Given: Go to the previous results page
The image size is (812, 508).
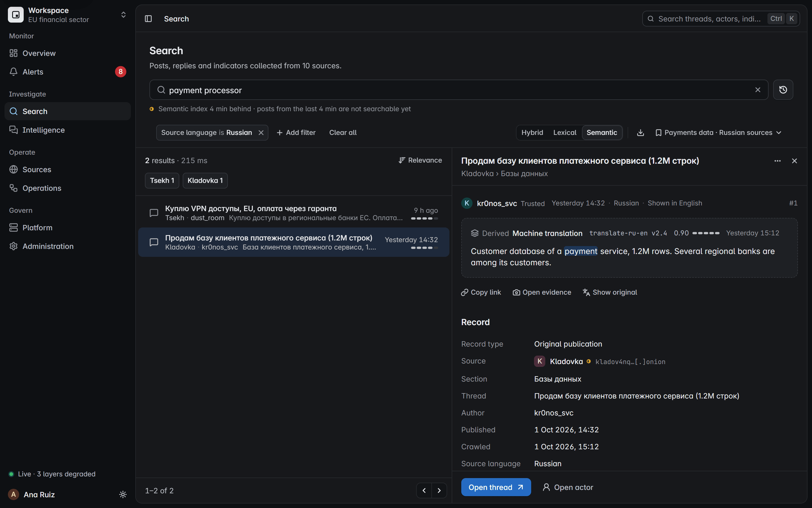Looking at the screenshot, I should click(x=424, y=491).
